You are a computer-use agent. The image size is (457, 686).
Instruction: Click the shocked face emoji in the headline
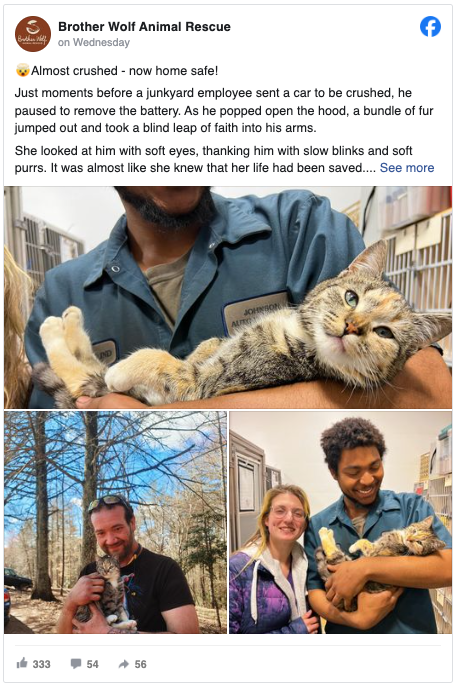pos(22,70)
